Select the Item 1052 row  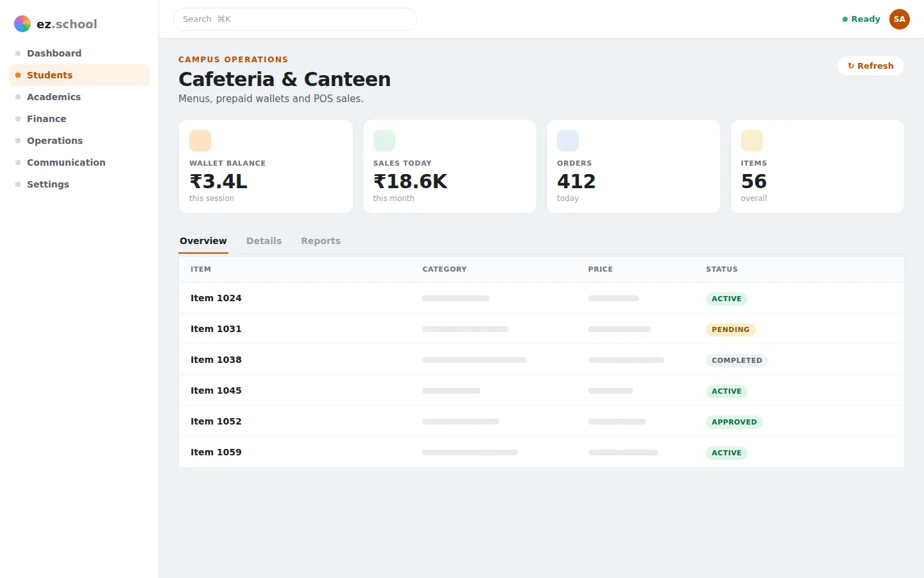pyautogui.click(x=542, y=421)
